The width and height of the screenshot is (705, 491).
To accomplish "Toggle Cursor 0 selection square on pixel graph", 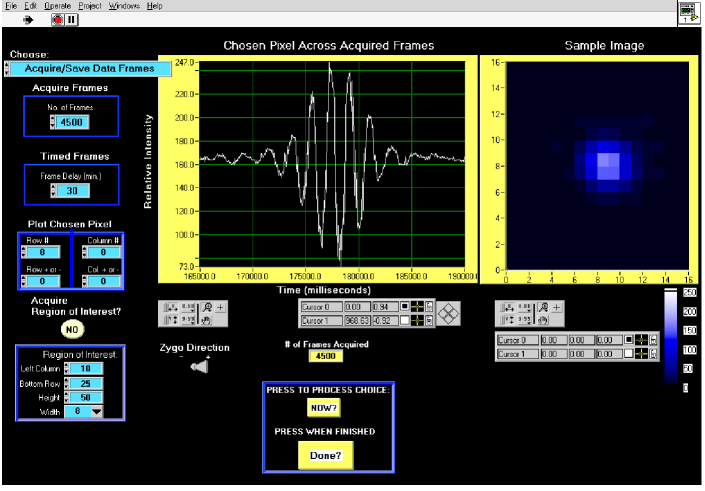I will coord(405,307).
